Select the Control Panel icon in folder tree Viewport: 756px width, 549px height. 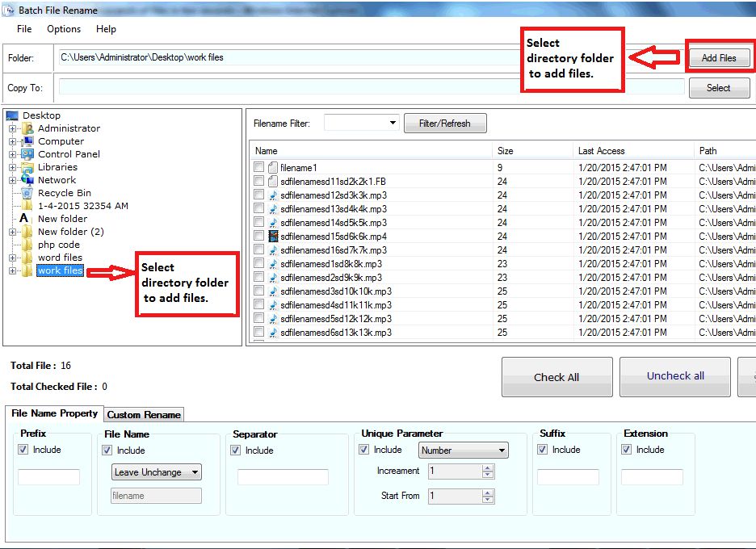pyautogui.click(x=27, y=154)
